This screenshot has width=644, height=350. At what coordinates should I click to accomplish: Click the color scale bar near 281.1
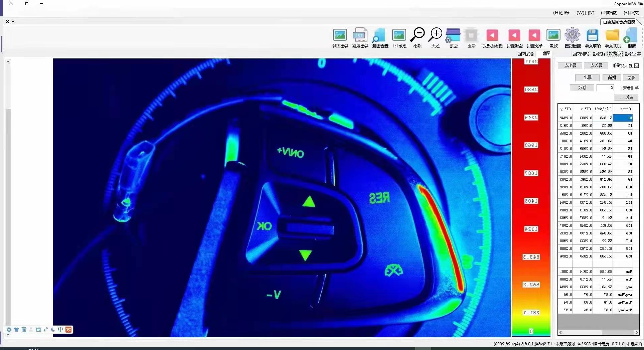(531, 313)
